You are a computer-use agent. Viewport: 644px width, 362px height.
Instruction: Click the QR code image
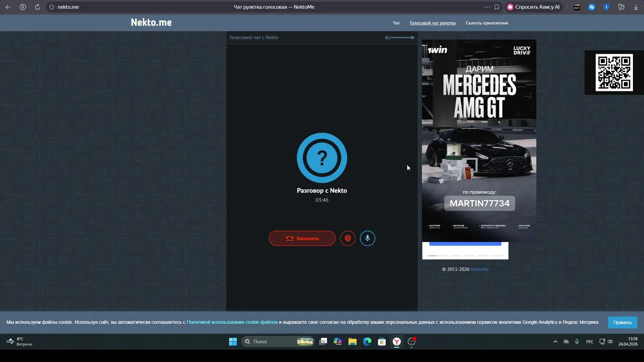614,73
